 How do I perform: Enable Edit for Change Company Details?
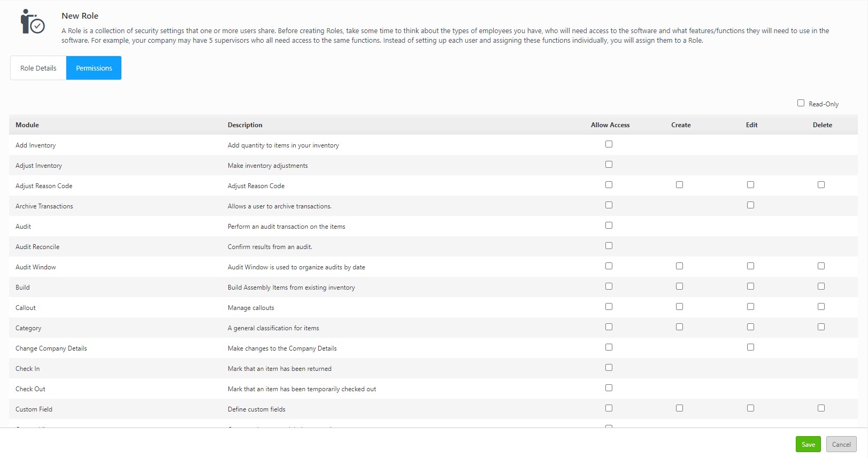point(750,347)
